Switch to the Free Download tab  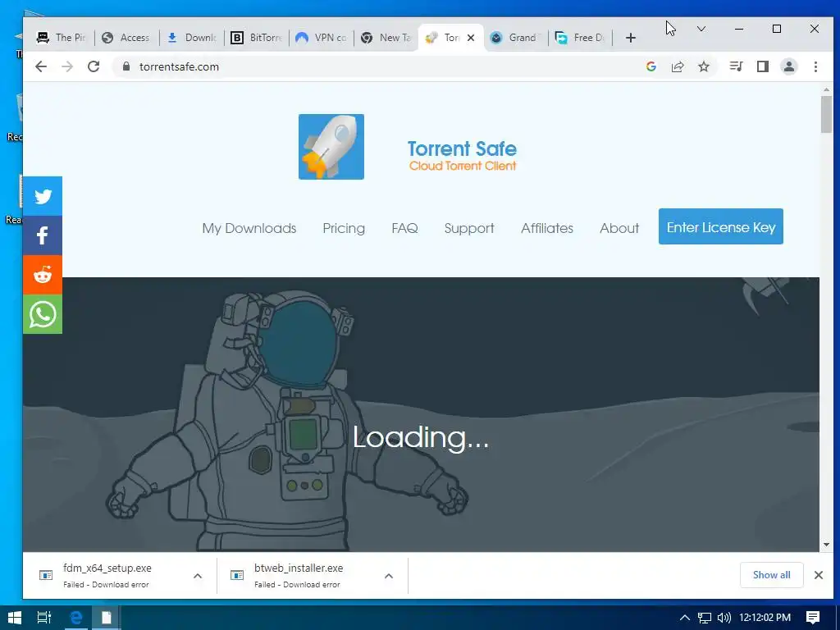581,38
